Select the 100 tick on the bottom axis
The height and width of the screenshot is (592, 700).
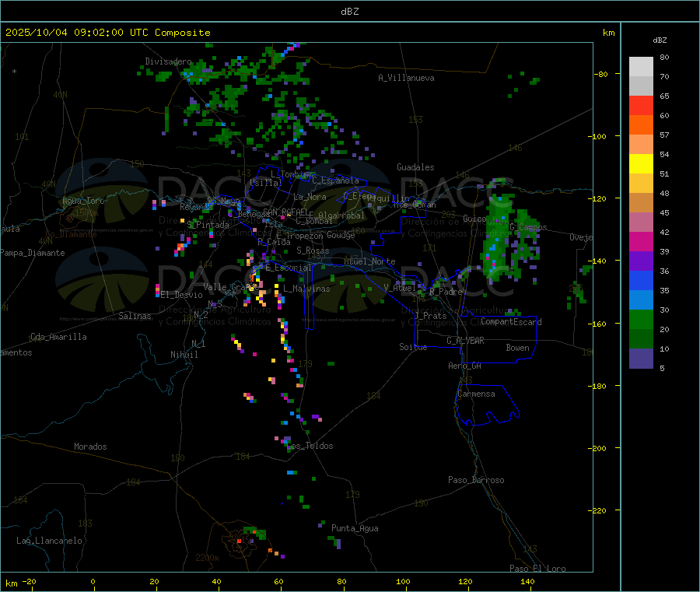click(x=403, y=581)
